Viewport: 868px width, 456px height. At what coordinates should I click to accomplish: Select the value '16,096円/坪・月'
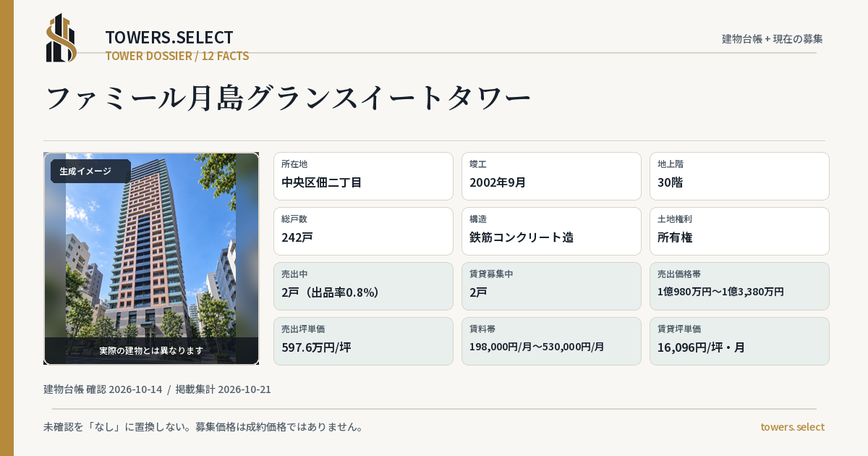[x=702, y=347]
